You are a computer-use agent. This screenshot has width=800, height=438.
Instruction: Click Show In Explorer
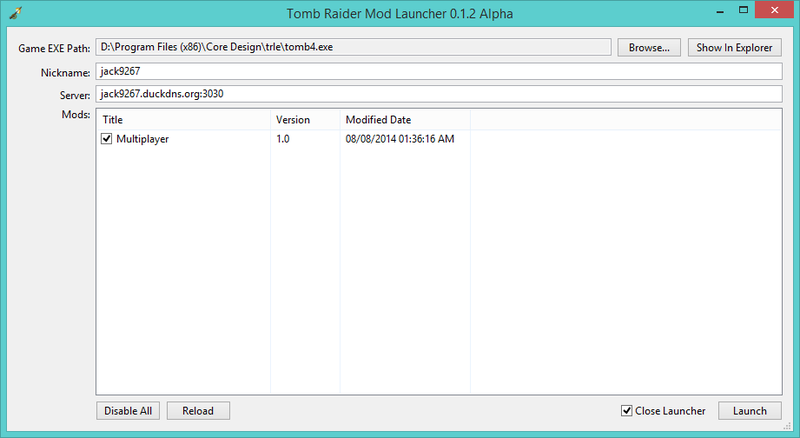point(734,48)
